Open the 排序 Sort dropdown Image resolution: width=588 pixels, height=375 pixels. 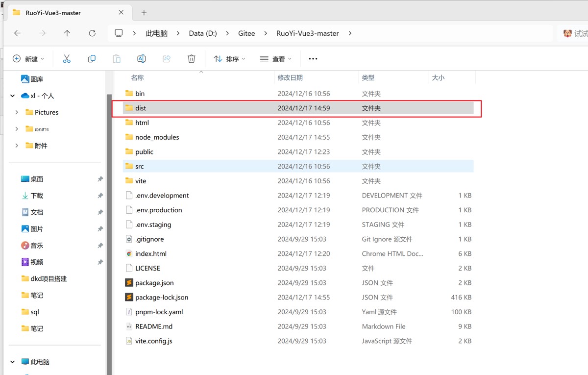tap(229, 59)
